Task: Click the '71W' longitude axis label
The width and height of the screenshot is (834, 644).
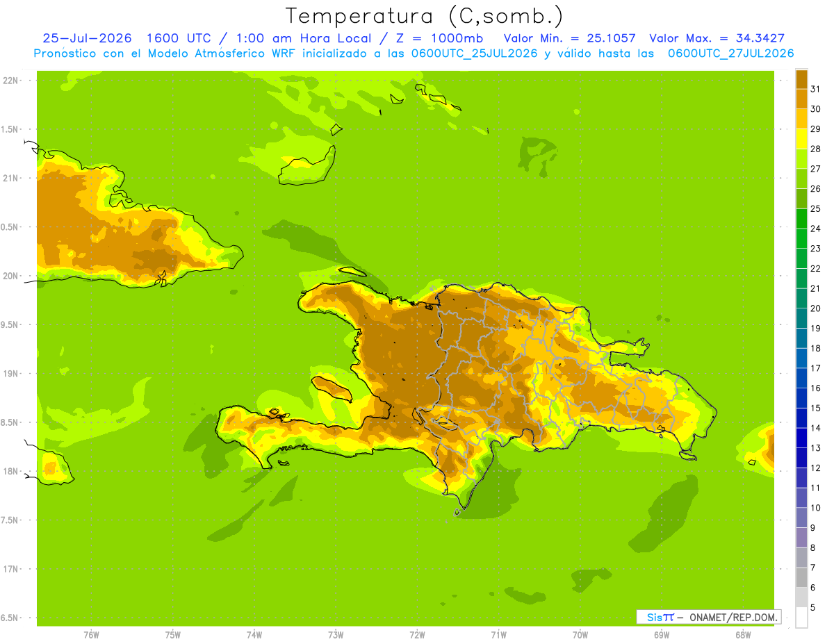Action: [498, 635]
